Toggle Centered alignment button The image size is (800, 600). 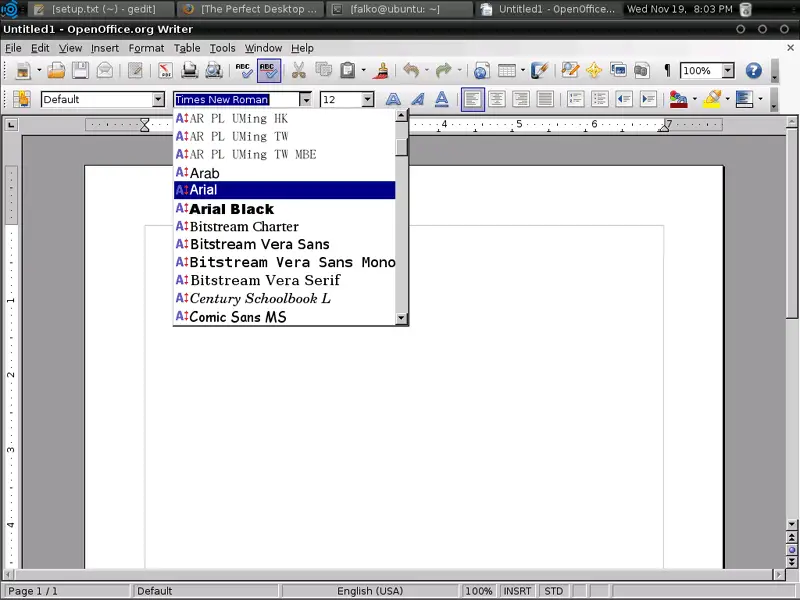[497, 99]
